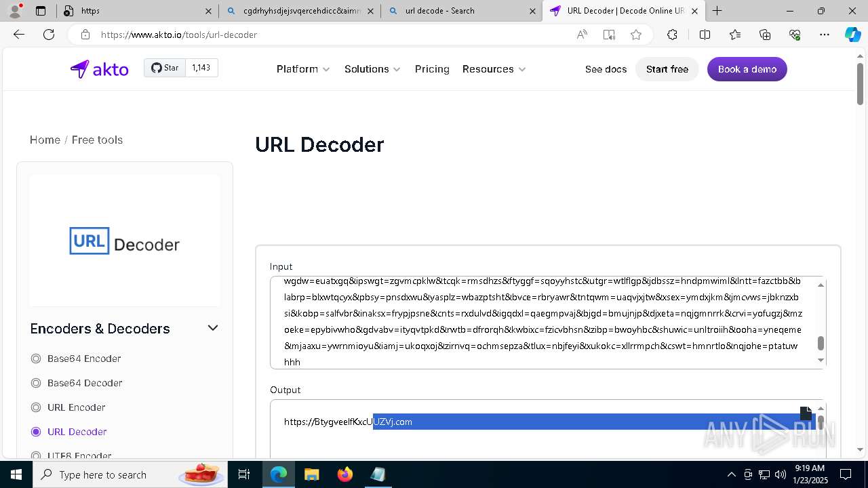The height and width of the screenshot is (488, 868).
Task: Click the address bar URL
Action: point(179,35)
